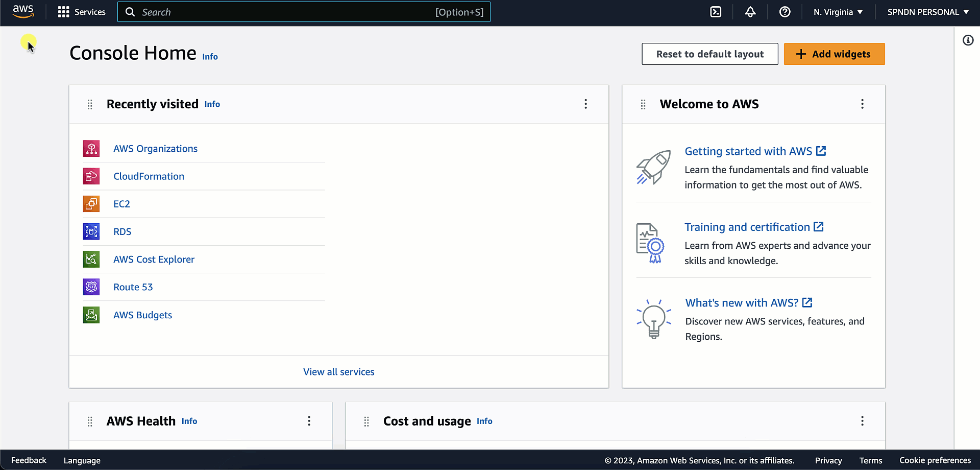Screen dimensions: 980x470
Task: Open the notifications bell
Action: [x=750, y=12]
